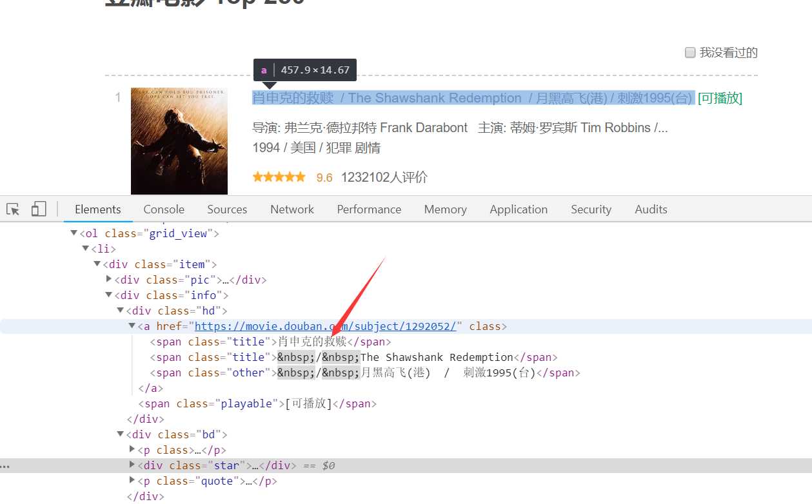Collapse the div class bd node
Viewport: 812px width, 504px height.
click(120, 434)
